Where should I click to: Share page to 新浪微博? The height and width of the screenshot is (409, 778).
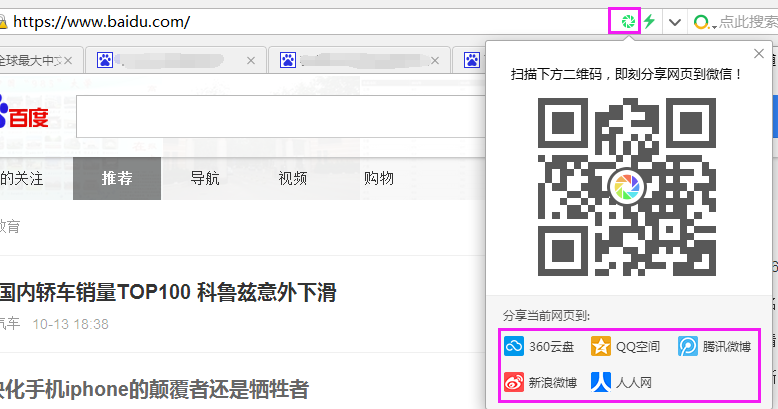click(540, 382)
